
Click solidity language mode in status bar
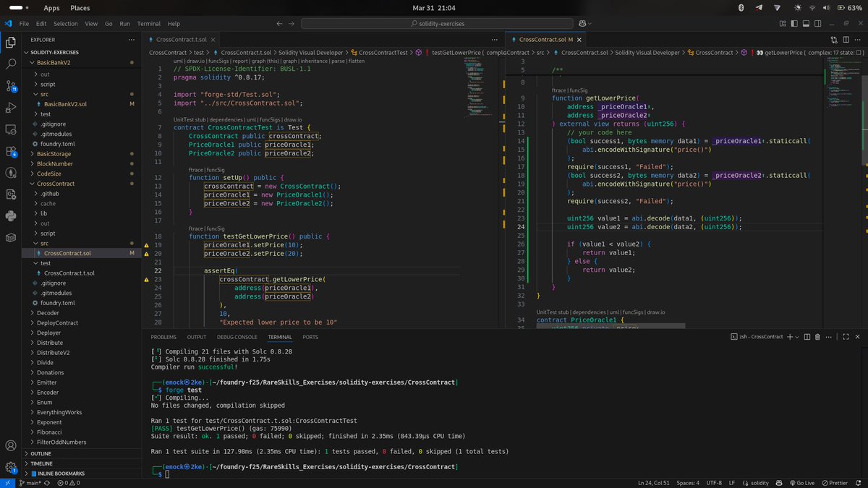[x=759, y=482]
